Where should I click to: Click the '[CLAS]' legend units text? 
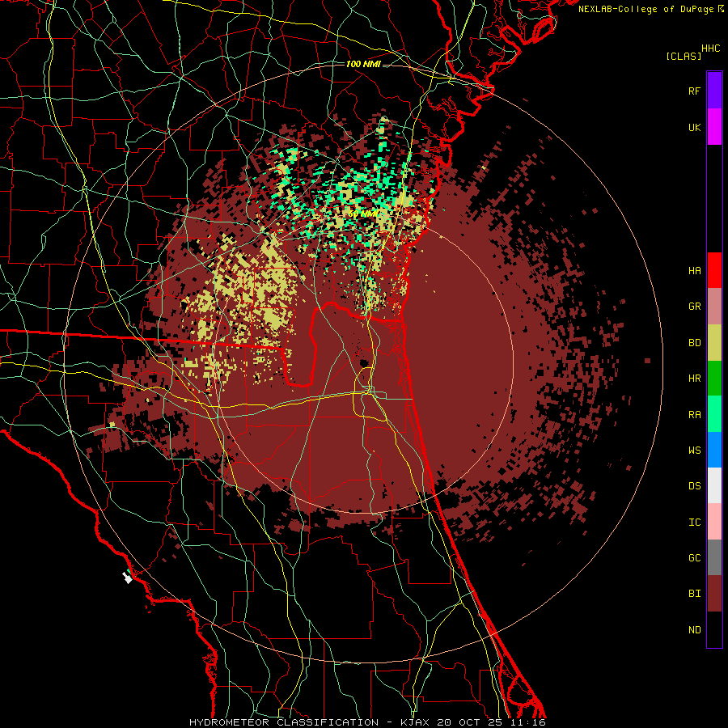click(x=684, y=57)
